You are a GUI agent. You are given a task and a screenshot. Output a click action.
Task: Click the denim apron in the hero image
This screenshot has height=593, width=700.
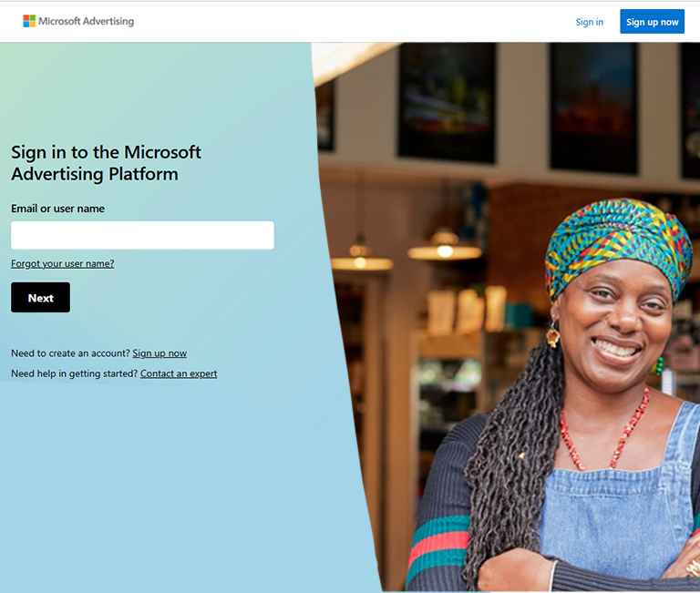point(621,513)
